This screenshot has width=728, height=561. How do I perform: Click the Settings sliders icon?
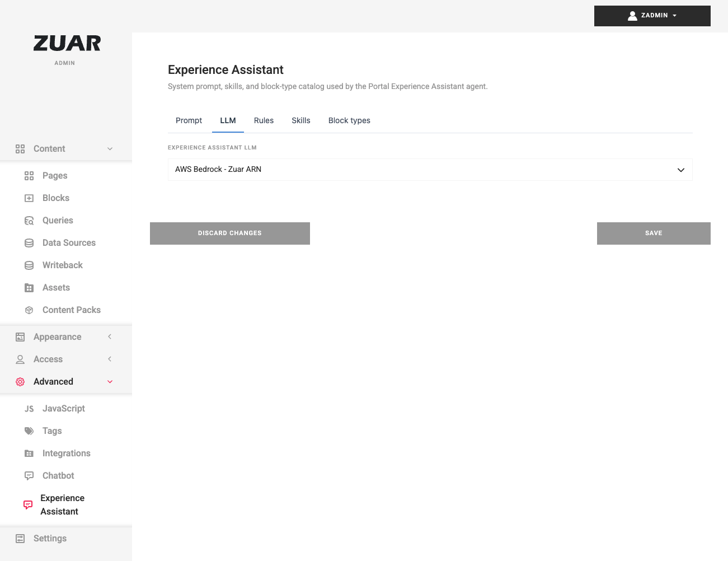click(x=20, y=539)
